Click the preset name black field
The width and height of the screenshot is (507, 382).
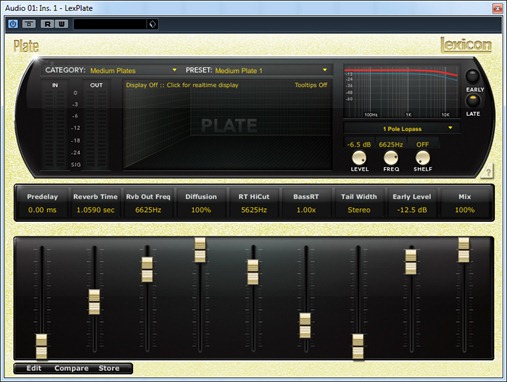click(x=110, y=24)
